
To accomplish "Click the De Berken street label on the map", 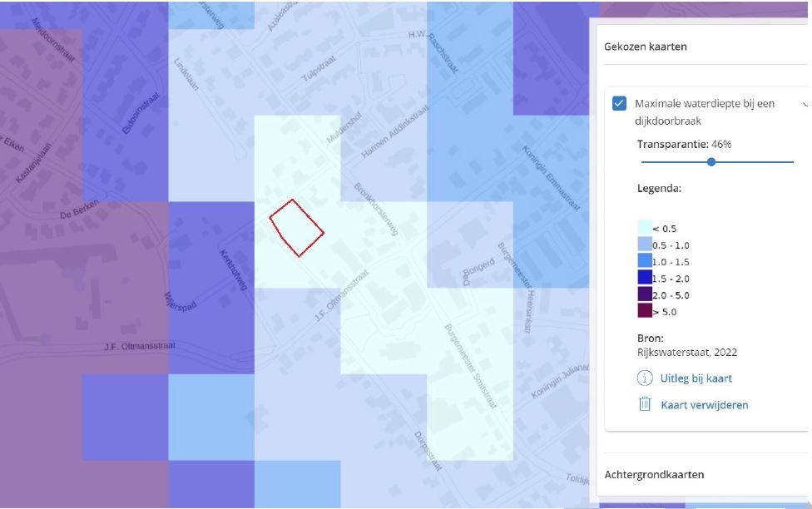I will click(79, 210).
